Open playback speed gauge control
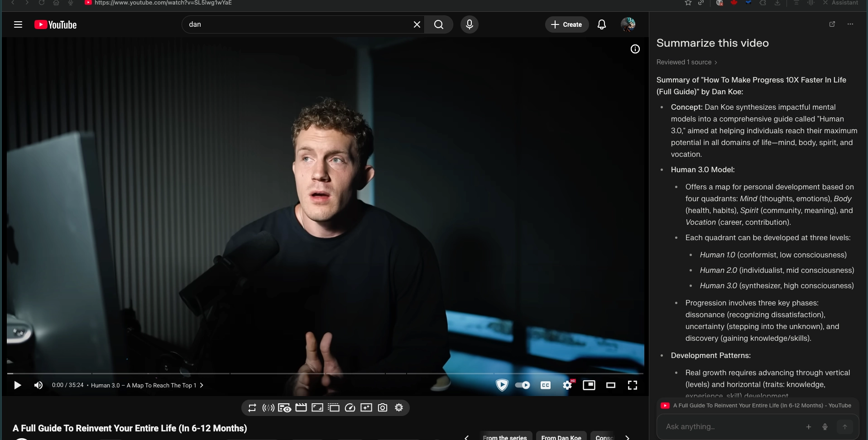The height and width of the screenshot is (440, 868). point(350,408)
